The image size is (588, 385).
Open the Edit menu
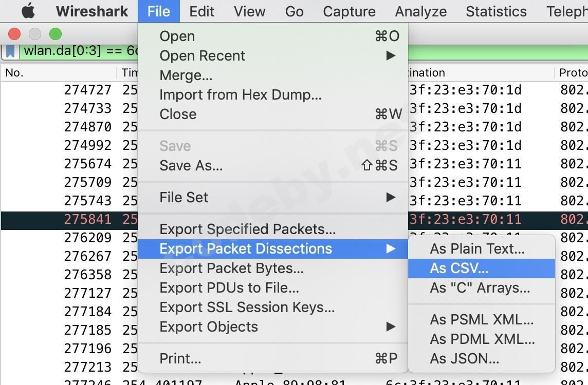pyautogui.click(x=201, y=11)
